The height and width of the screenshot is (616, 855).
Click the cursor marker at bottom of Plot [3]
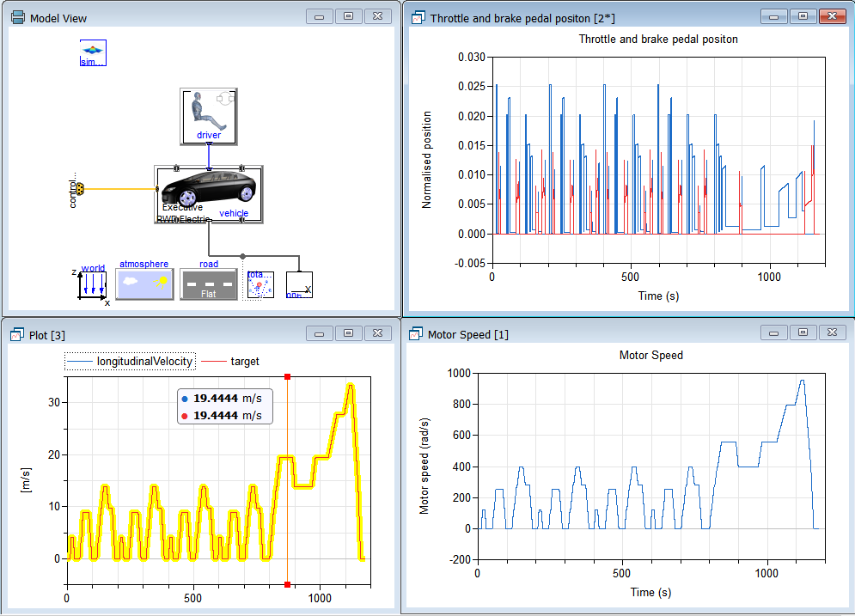click(287, 584)
